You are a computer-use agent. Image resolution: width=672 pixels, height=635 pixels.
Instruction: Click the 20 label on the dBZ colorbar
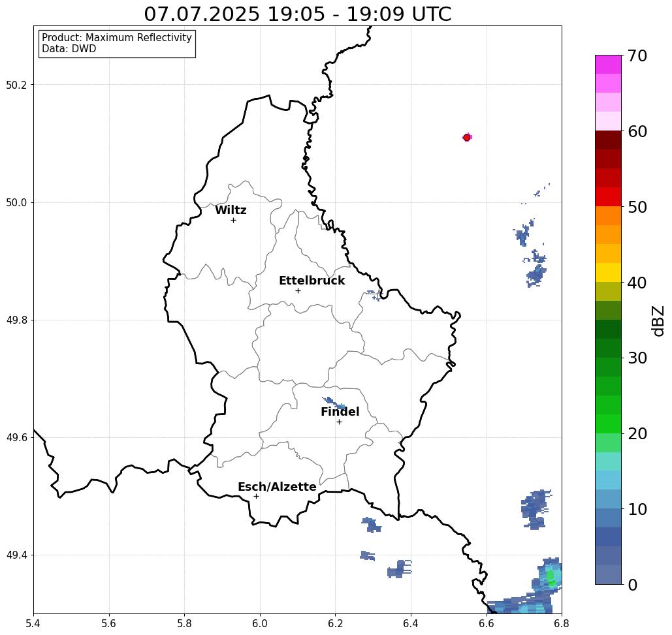point(637,434)
